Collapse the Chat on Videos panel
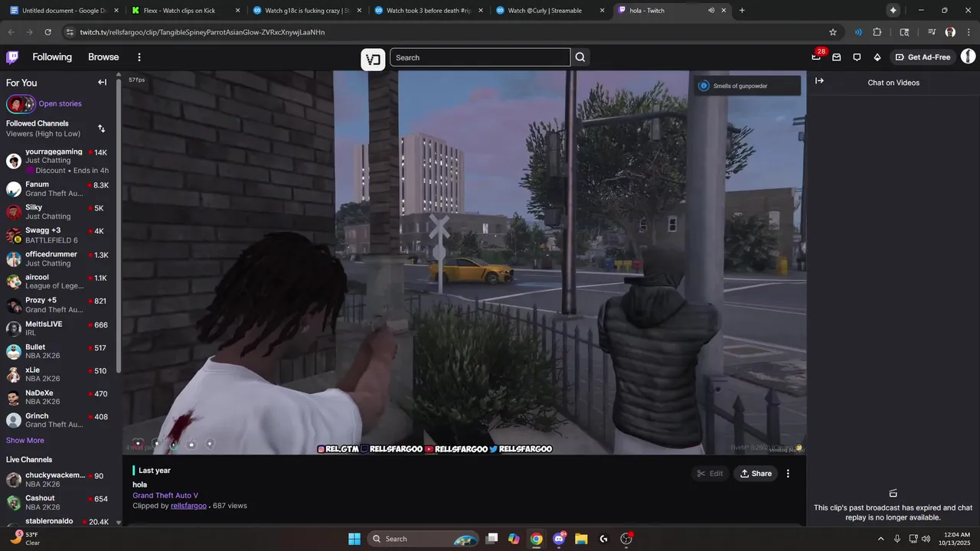The width and height of the screenshot is (980, 551). (x=819, y=81)
